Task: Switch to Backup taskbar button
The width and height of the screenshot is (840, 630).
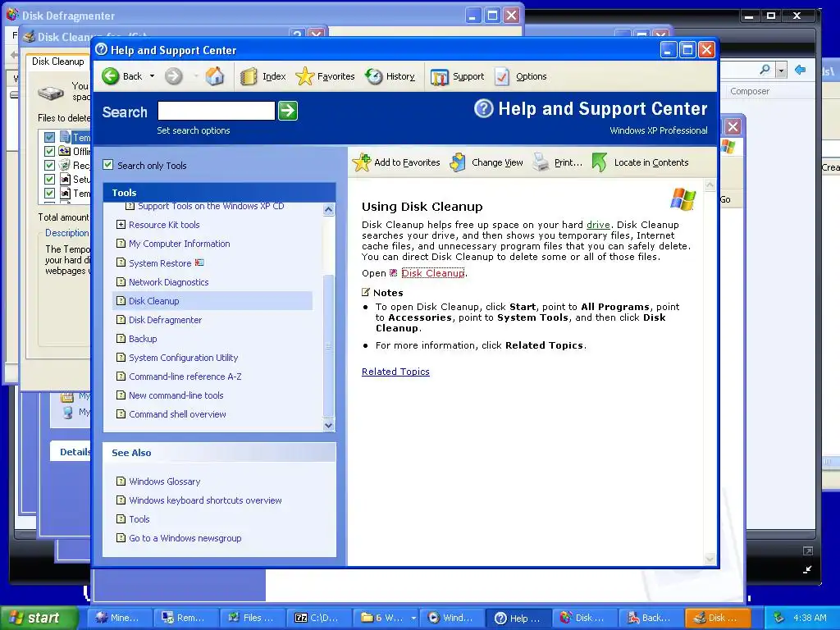Action: tap(651, 618)
